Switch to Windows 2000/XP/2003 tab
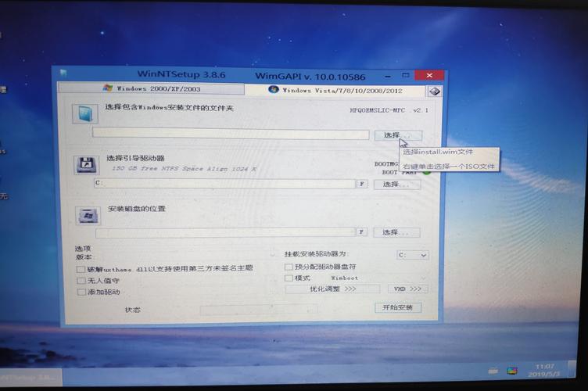 151,89
